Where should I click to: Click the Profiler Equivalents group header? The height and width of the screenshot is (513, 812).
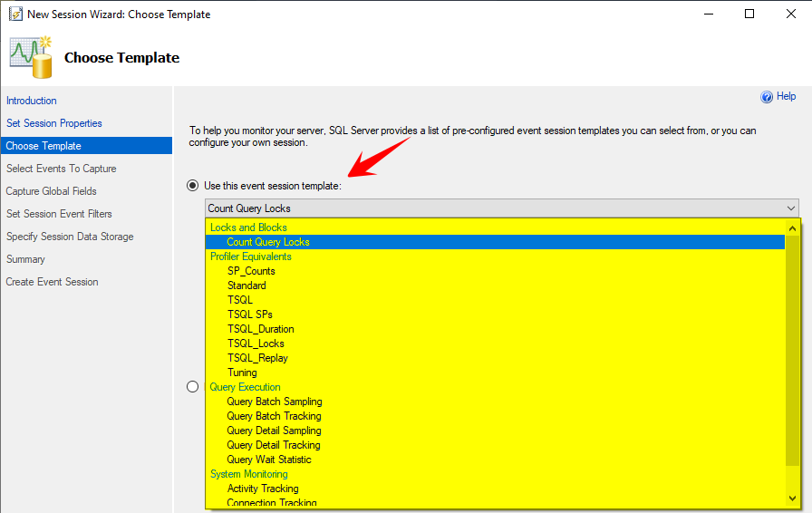point(251,256)
